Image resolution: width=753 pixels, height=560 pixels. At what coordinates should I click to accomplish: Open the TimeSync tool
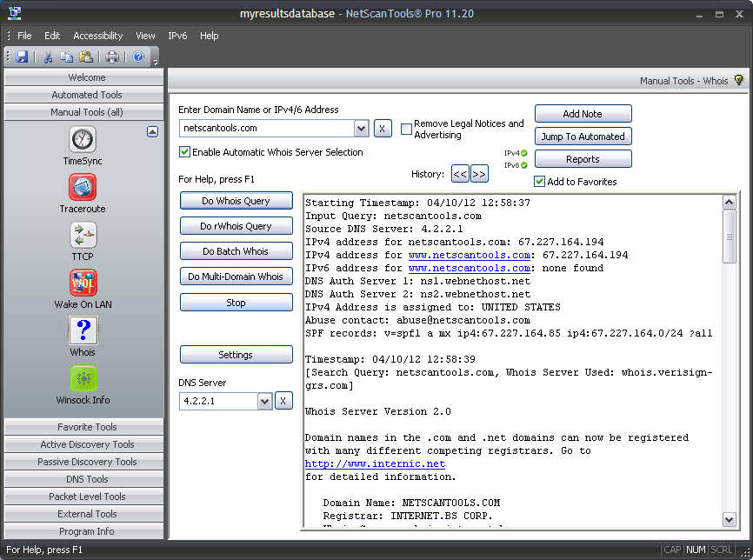(83, 146)
